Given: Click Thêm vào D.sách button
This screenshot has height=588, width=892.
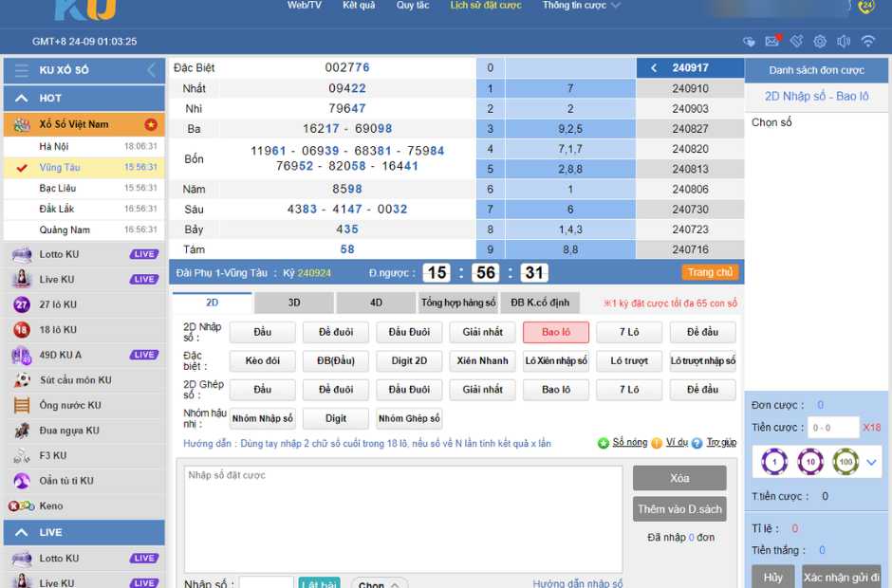Looking at the screenshot, I should coord(679,509).
